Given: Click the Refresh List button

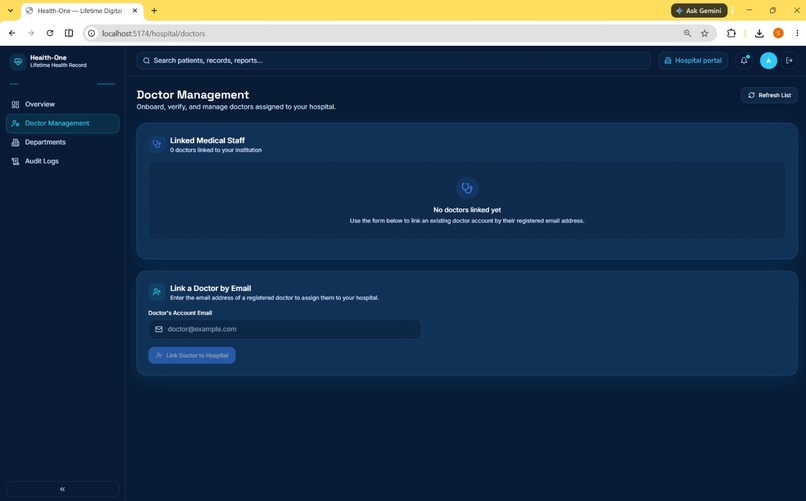Looking at the screenshot, I should 769,95.
